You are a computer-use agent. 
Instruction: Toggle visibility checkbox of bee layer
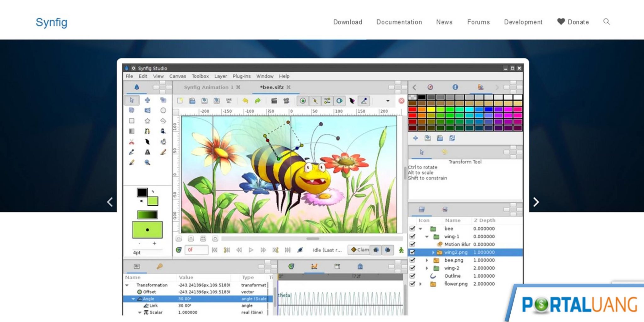[412, 229]
